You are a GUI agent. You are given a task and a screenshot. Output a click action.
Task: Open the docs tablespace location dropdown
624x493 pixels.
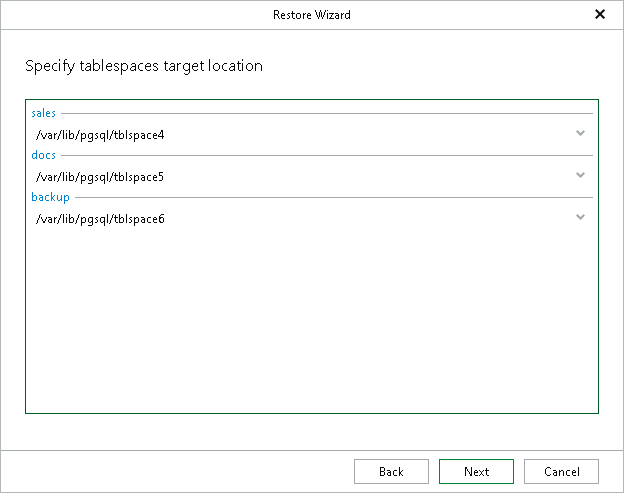coord(580,176)
